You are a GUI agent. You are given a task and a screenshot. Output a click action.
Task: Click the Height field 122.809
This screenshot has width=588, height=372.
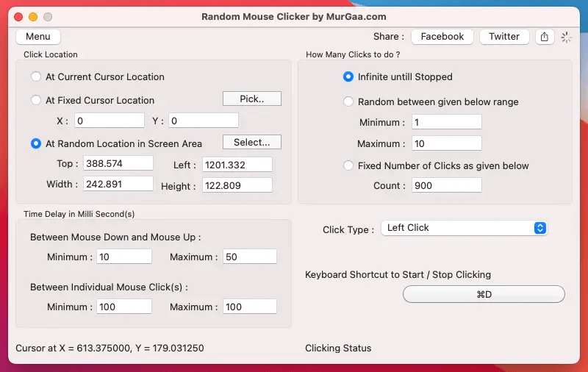(237, 185)
